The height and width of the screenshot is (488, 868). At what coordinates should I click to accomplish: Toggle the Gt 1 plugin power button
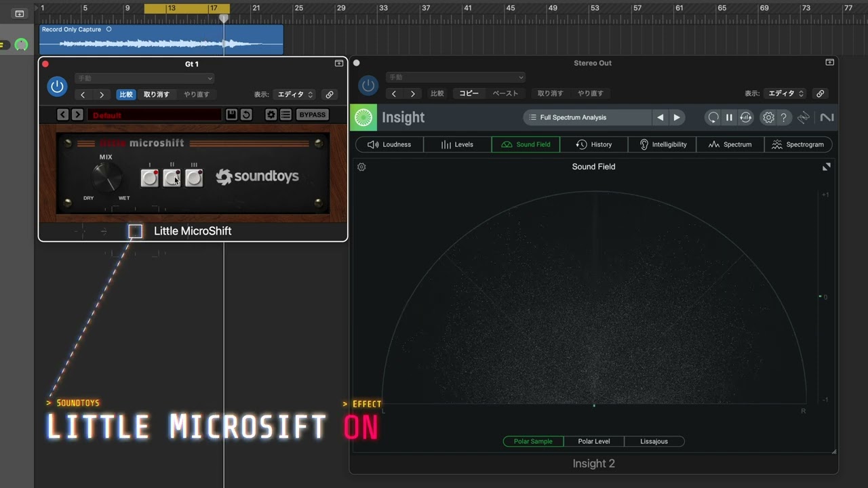click(57, 86)
